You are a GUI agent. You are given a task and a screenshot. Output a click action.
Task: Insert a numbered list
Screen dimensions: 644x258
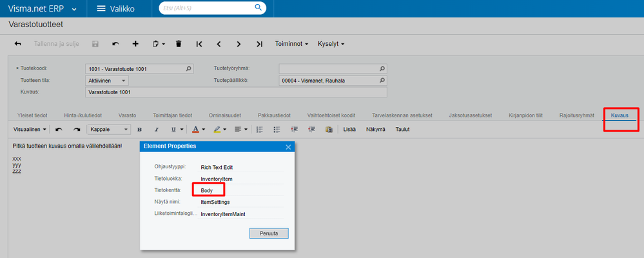coord(259,130)
